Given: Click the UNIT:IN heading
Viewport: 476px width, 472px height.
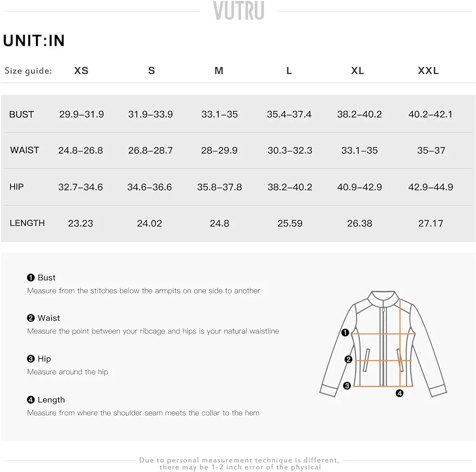Looking at the screenshot, I should pyautogui.click(x=34, y=40).
